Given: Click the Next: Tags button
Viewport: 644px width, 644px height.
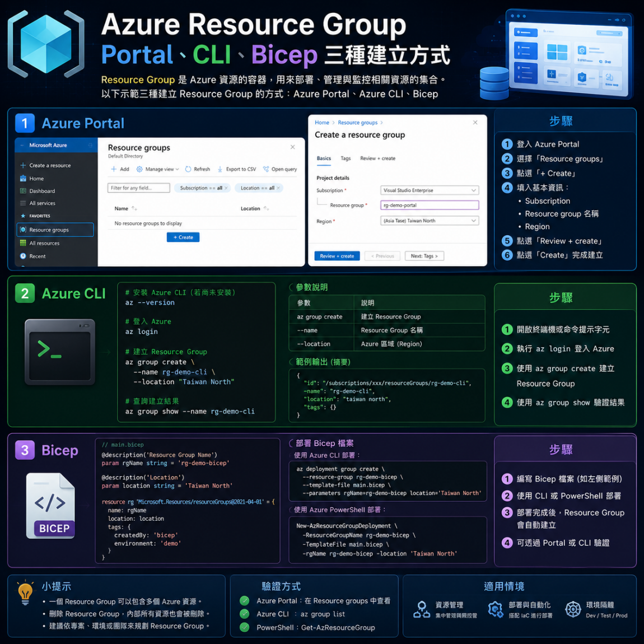Looking at the screenshot, I should coord(424,256).
